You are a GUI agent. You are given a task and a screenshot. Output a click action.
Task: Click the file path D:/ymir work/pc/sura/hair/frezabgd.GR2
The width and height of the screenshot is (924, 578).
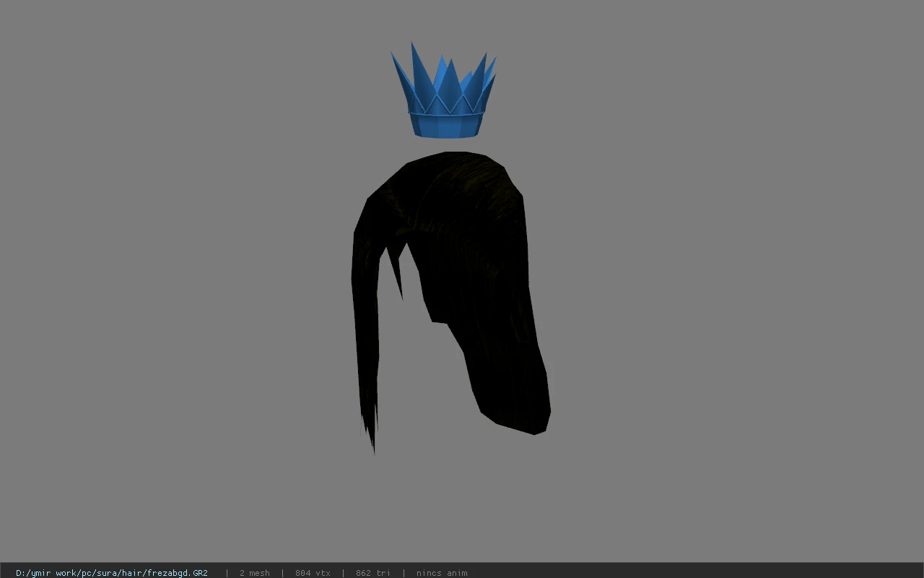click(x=112, y=573)
